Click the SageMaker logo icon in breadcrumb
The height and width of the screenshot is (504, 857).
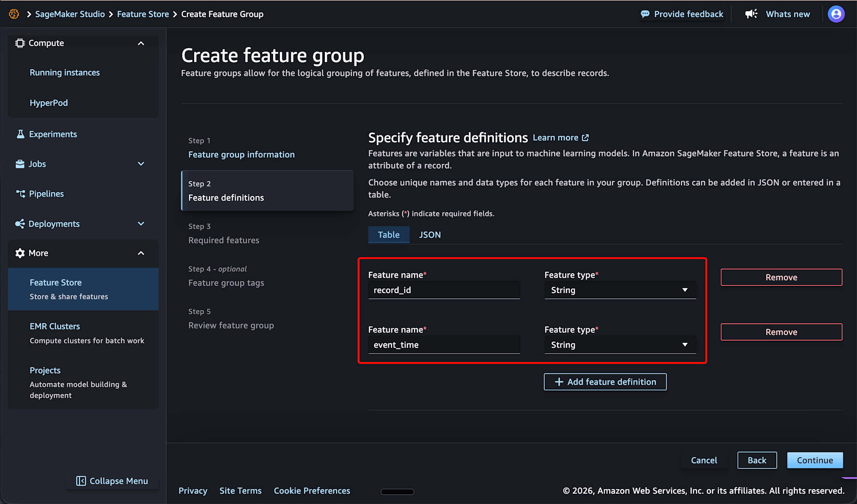(14, 14)
